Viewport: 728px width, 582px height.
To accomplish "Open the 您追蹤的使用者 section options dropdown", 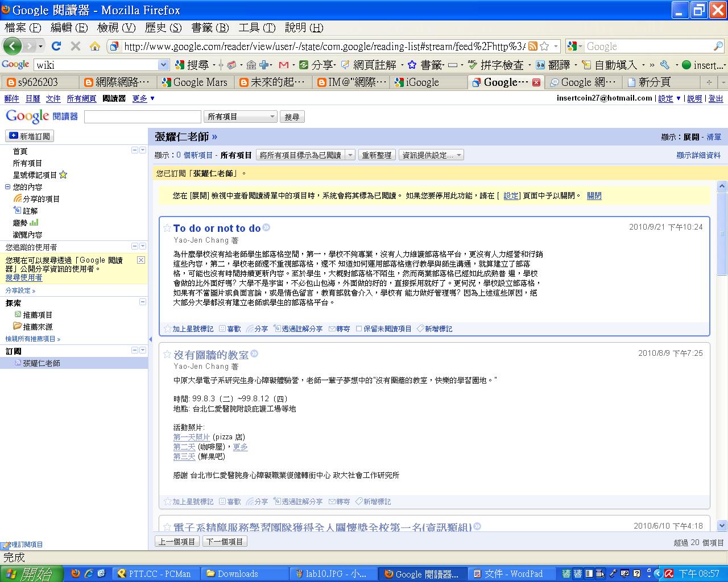I will (x=143, y=246).
